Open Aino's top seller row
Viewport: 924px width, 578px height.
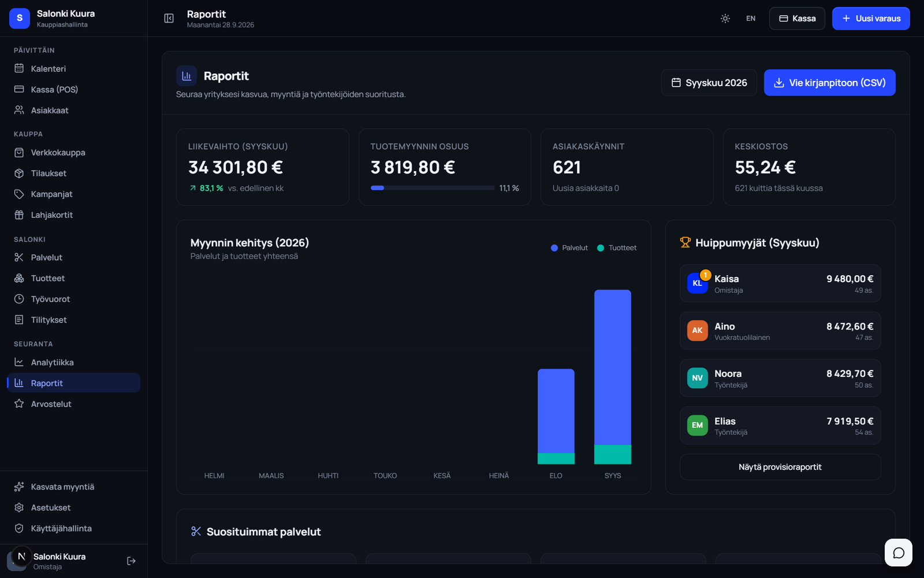(x=780, y=331)
